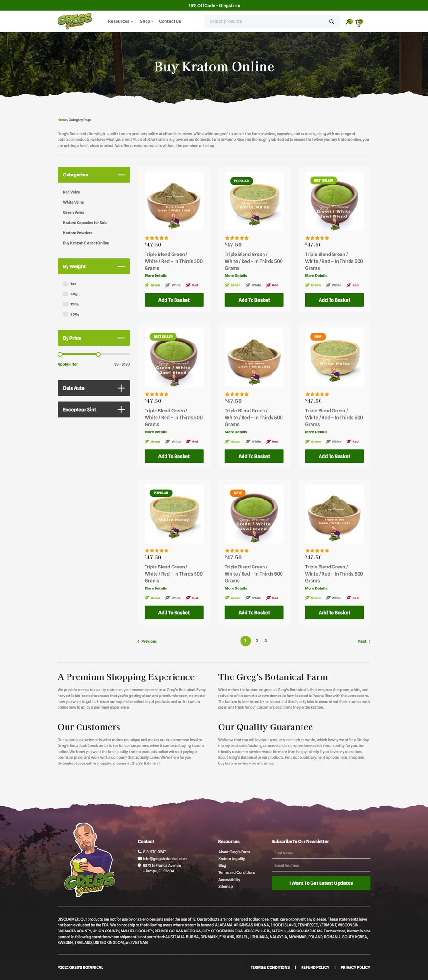Click I Want To Get Latest Updates
428x980 pixels.
tap(321, 883)
